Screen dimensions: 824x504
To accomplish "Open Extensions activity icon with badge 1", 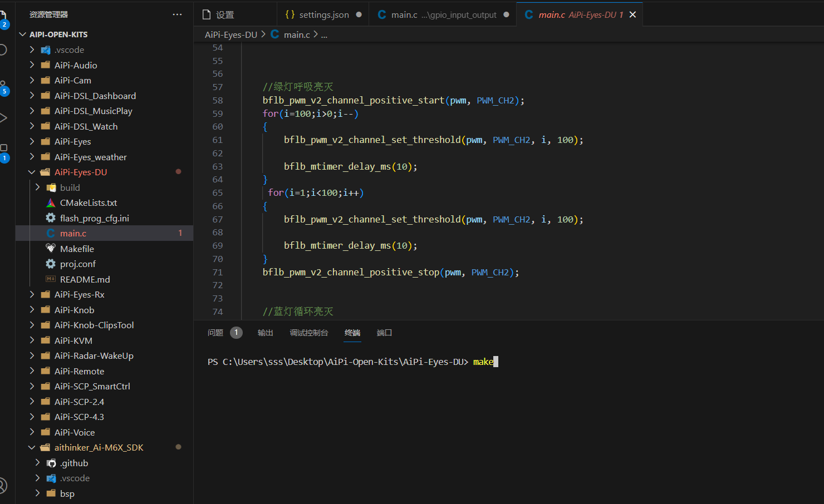I will point(4,153).
